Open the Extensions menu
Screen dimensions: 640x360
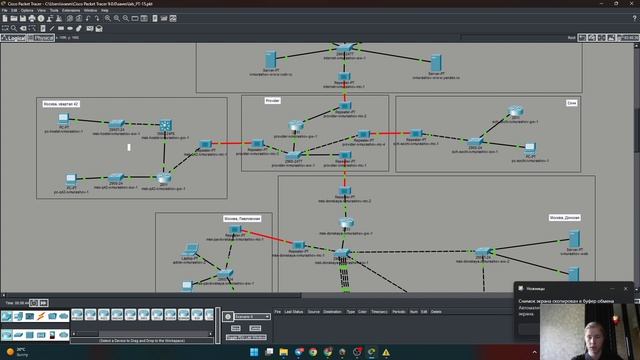[x=71, y=10]
